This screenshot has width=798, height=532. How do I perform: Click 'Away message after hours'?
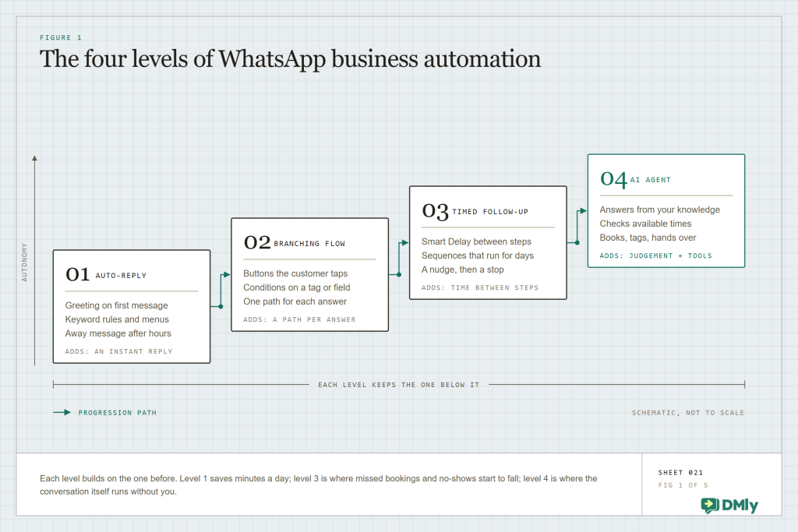click(x=118, y=333)
